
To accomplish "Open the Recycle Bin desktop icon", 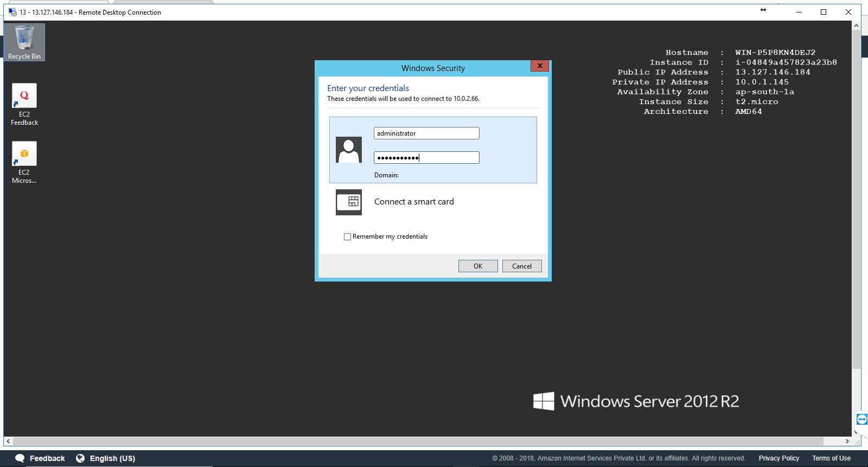I will tap(24, 42).
